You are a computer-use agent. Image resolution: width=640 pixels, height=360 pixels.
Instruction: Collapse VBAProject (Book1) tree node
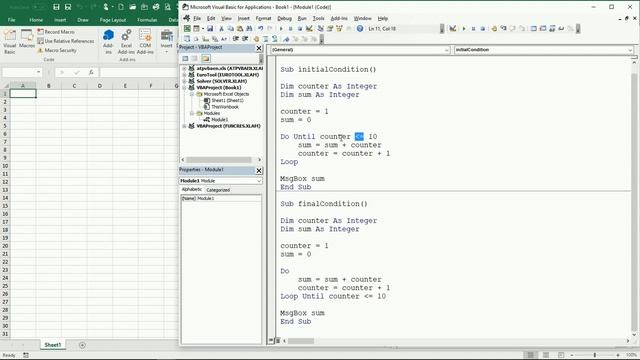point(184,88)
